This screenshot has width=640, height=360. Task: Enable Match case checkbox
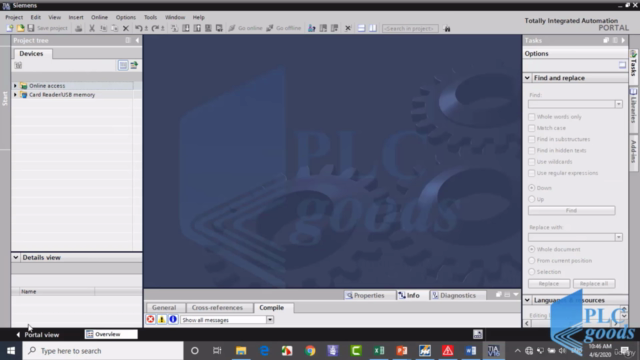[531, 128]
